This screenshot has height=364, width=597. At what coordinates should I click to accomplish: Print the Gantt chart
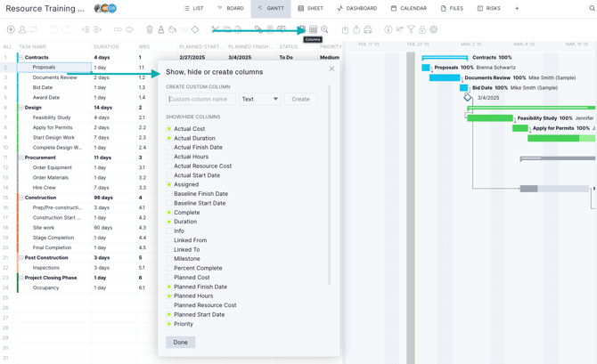coord(368,29)
